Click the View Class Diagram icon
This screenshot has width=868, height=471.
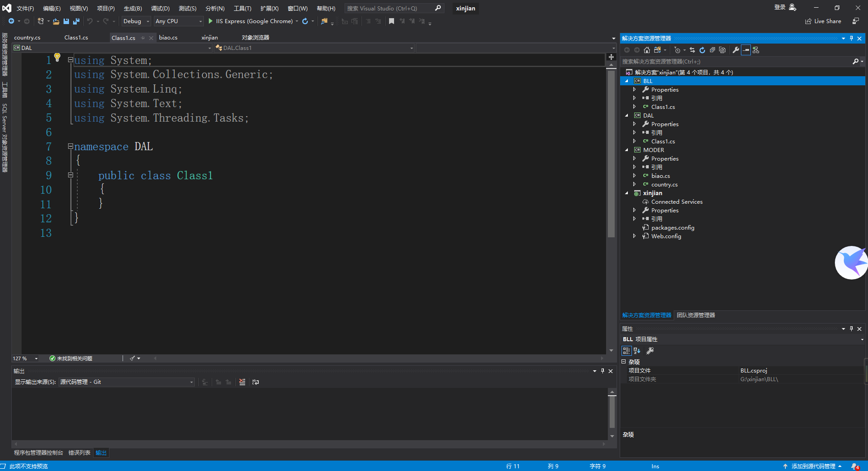click(756, 50)
